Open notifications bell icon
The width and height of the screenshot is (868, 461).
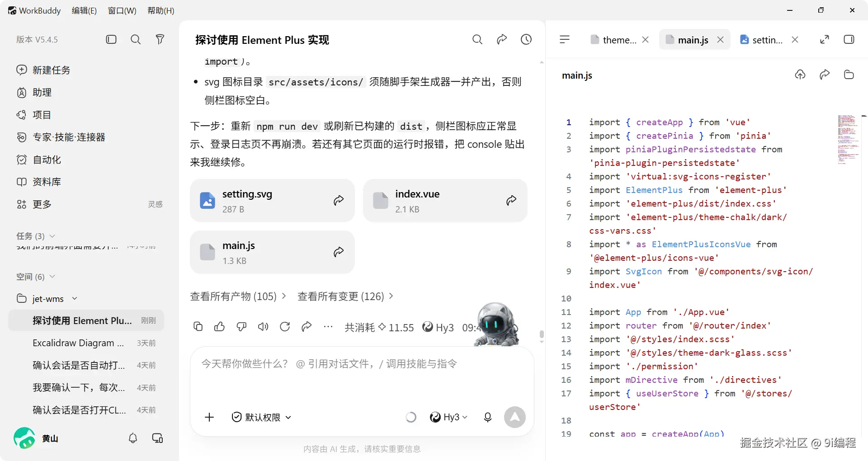[x=133, y=438]
